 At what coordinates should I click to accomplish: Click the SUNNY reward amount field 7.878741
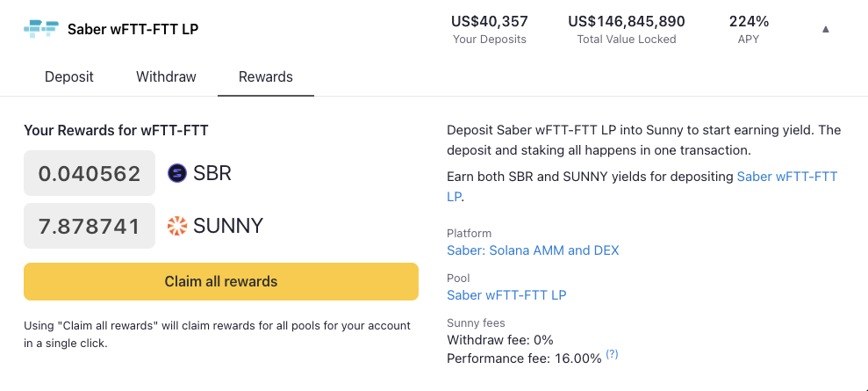[x=90, y=226]
